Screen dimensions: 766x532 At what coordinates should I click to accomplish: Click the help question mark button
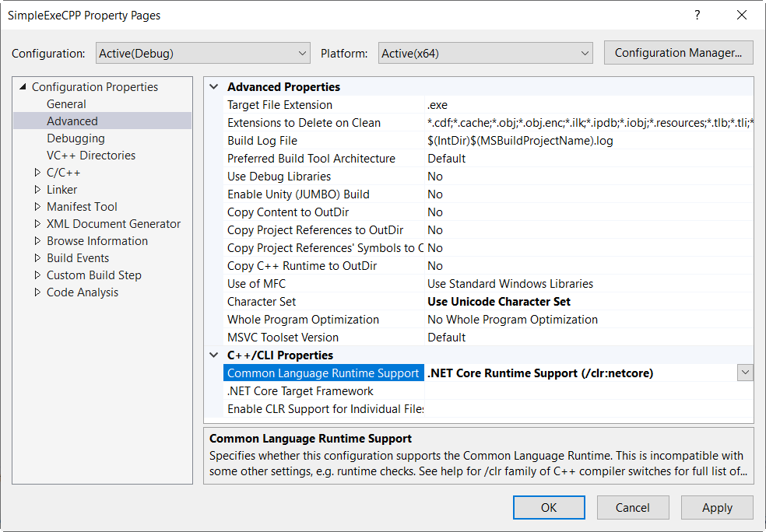coord(697,15)
